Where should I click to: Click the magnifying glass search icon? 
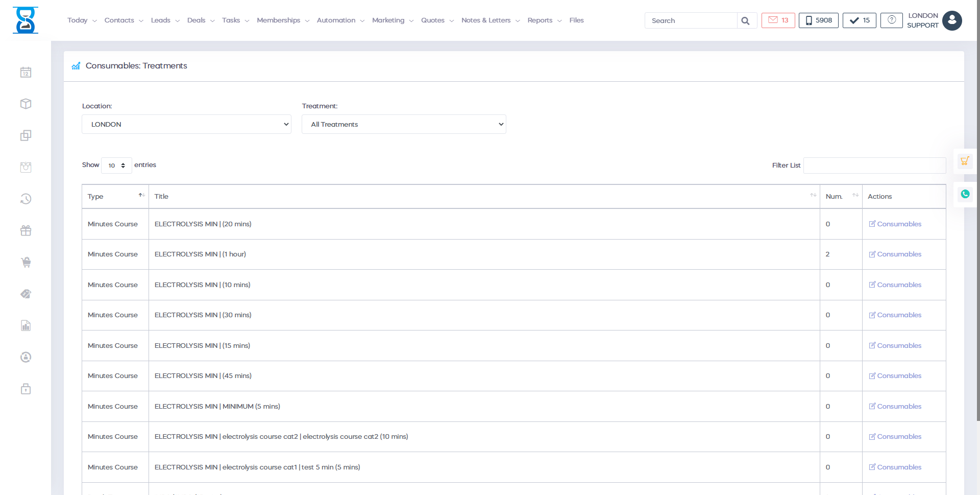(x=745, y=21)
